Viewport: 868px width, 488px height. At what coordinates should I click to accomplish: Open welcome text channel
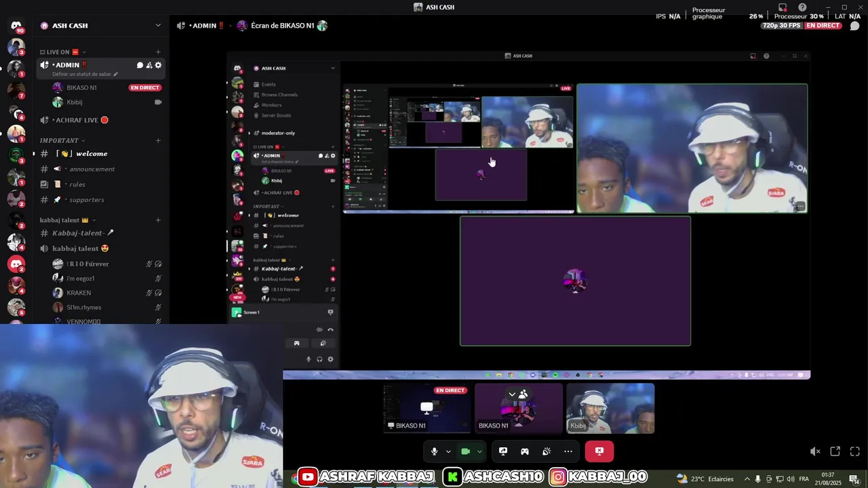pos(100,154)
